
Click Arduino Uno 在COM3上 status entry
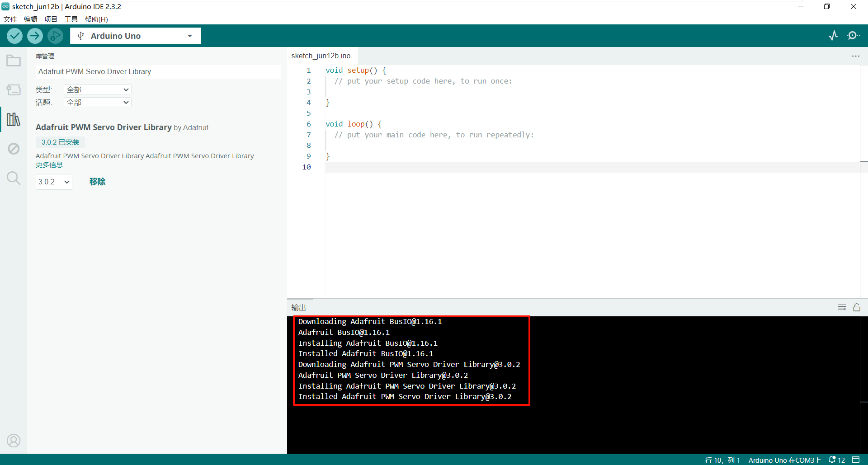pos(784,460)
